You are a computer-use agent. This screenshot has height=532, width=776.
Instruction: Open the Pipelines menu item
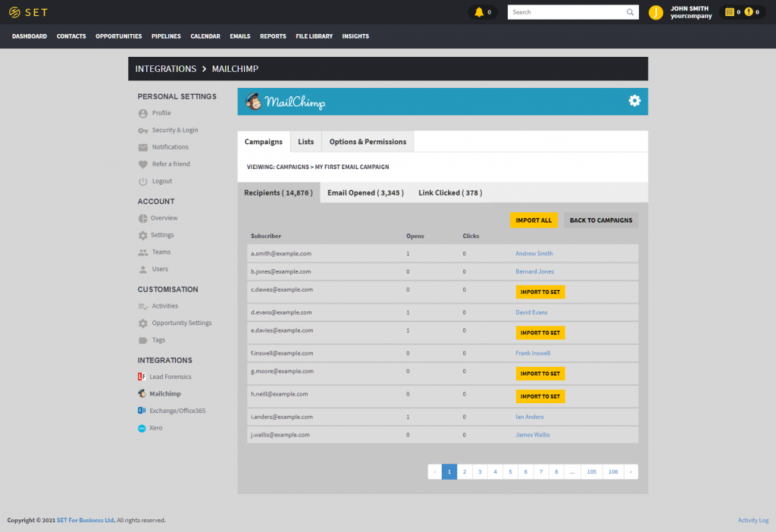tap(166, 36)
